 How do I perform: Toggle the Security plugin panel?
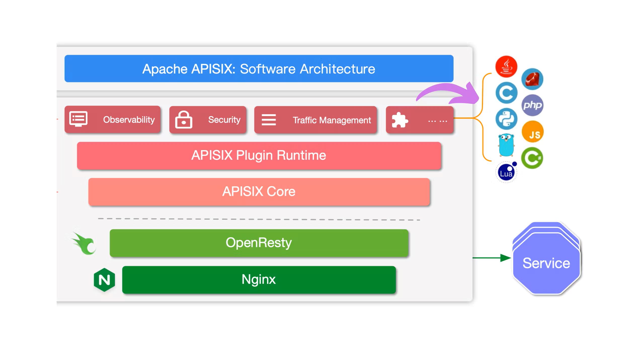208,120
